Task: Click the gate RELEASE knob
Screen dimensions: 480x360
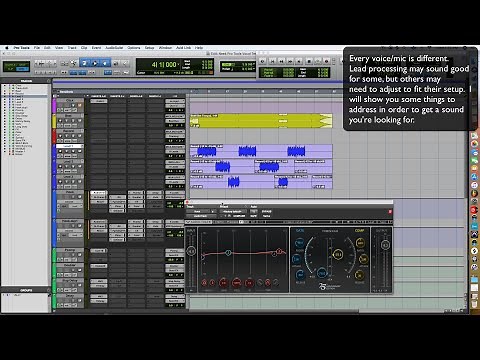Action: click(300, 275)
